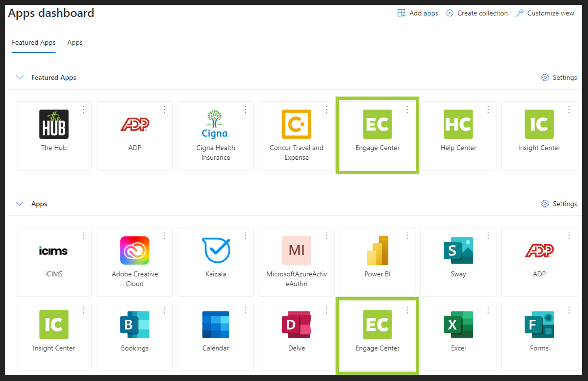Launch the iCIMS app icon
This screenshot has width=588, height=381.
(x=54, y=251)
